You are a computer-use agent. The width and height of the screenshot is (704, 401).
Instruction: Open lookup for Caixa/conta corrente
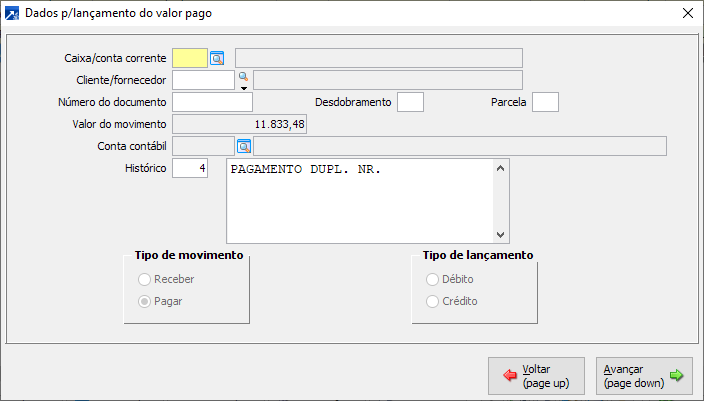217,58
